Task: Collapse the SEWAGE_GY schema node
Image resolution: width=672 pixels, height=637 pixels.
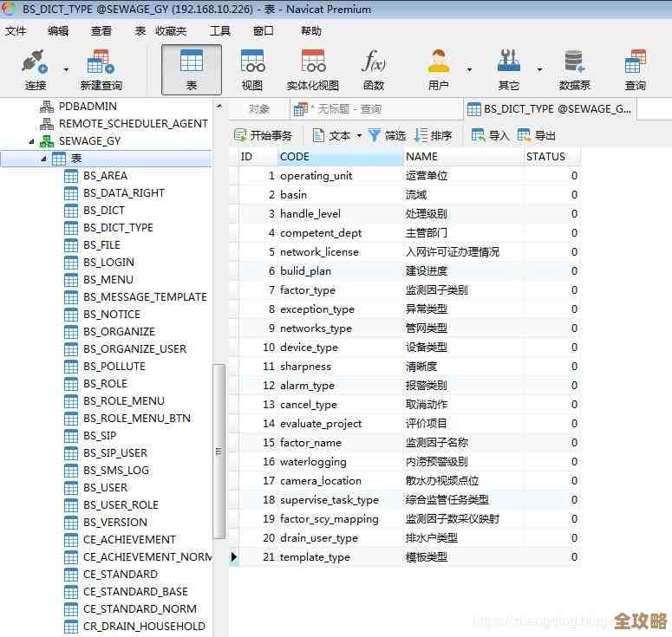Action: [31, 141]
